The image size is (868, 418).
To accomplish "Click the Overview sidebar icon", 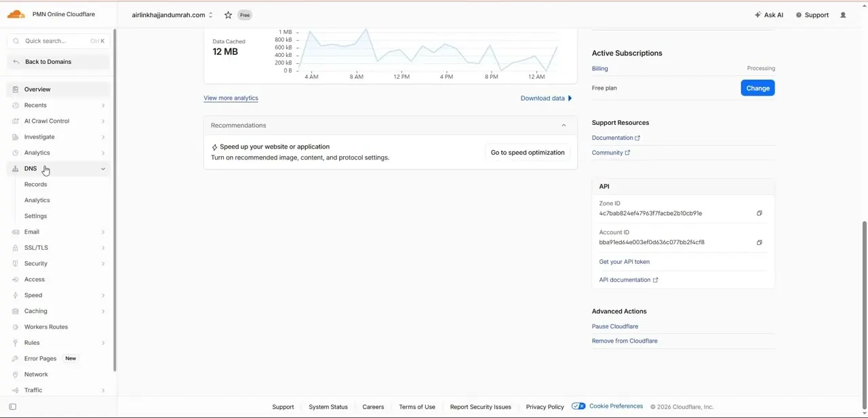I will pyautogui.click(x=15, y=90).
